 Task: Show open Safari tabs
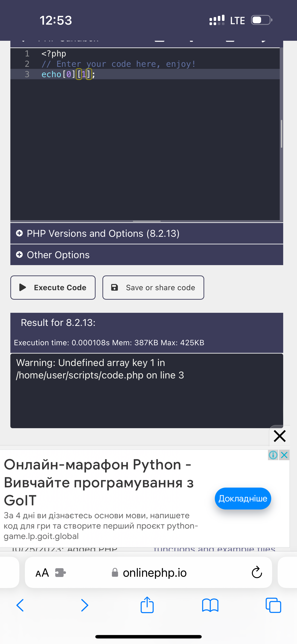pos(273,605)
